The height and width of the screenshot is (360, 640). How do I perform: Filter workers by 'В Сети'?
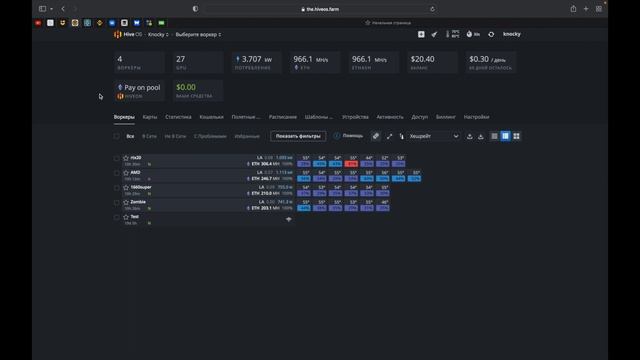pos(149,136)
